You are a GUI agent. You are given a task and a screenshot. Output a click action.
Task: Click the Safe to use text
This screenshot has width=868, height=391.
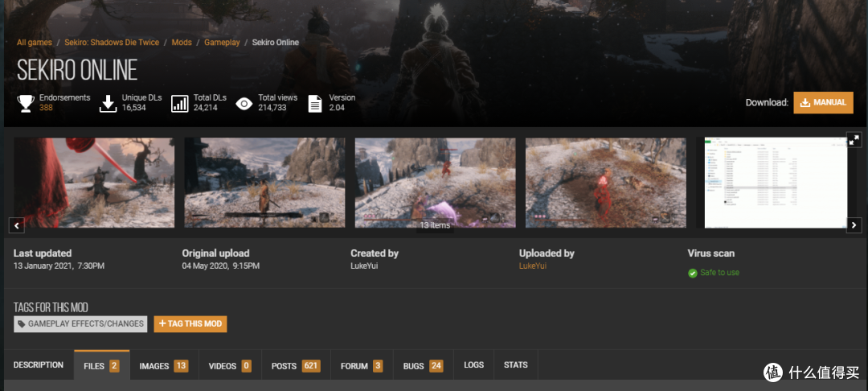pyautogui.click(x=719, y=273)
